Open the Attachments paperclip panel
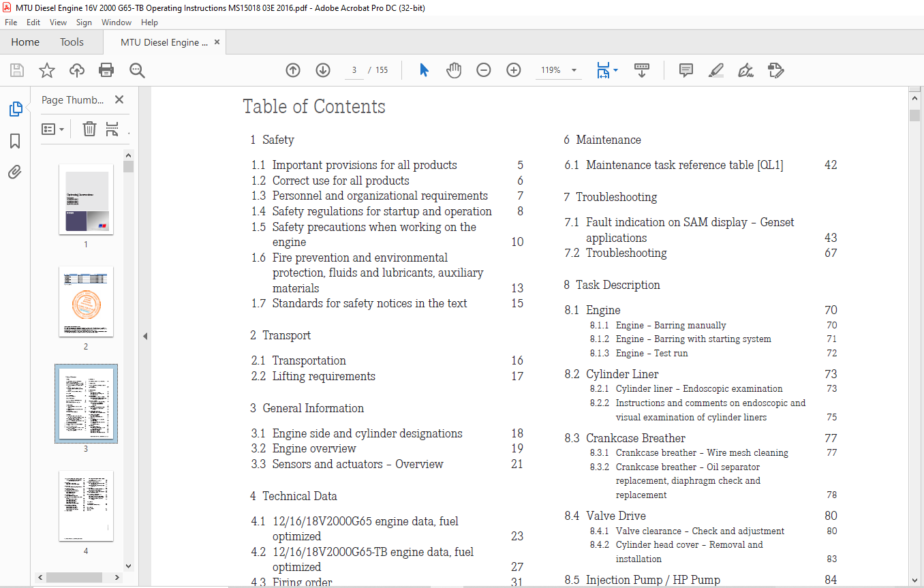 [15, 172]
